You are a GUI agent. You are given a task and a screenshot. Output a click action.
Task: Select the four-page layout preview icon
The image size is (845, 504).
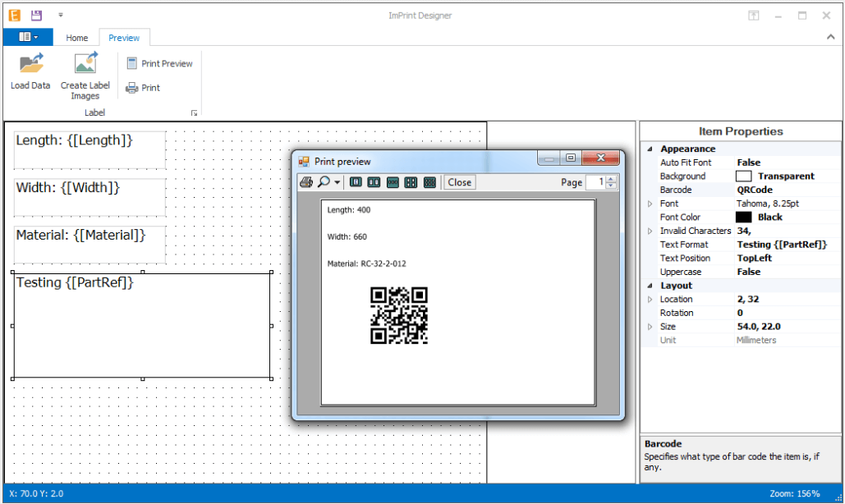[411, 182]
